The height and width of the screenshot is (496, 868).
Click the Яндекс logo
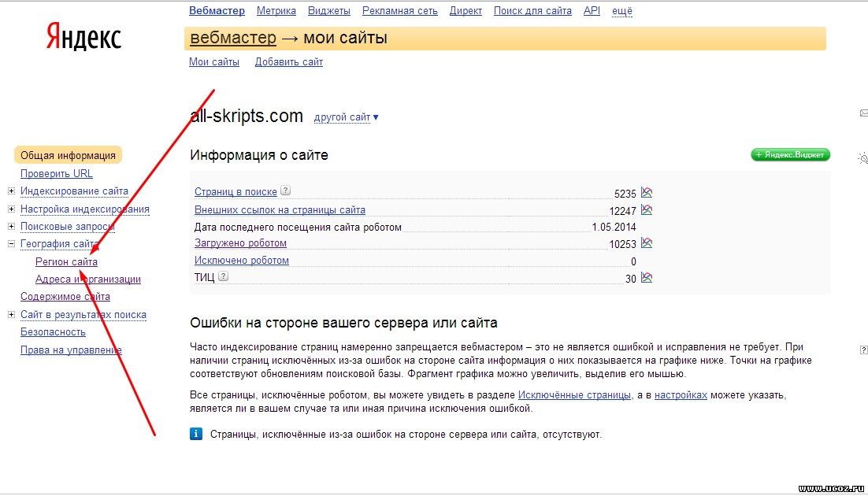(x=83, y=36)
